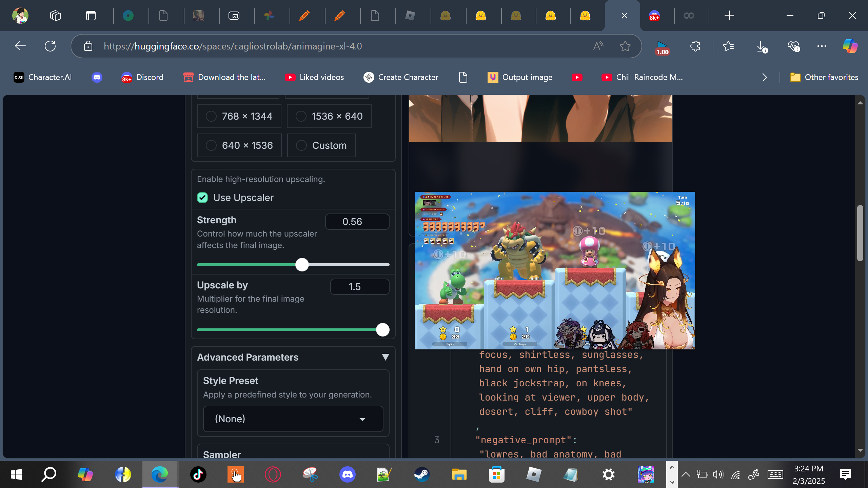The height and width of the screenshot is (488, 868).
Task: Select the 640 × 1536 resolution
Action: click(239, 145)
